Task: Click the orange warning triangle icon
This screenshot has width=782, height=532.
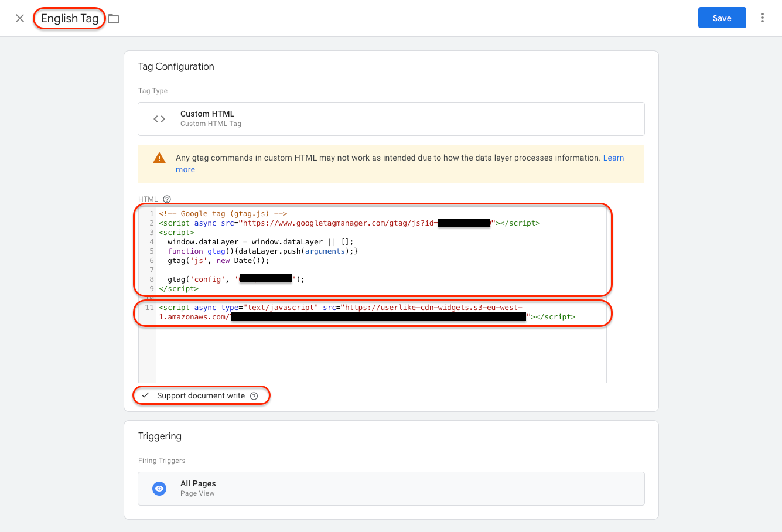Action: 159,158
